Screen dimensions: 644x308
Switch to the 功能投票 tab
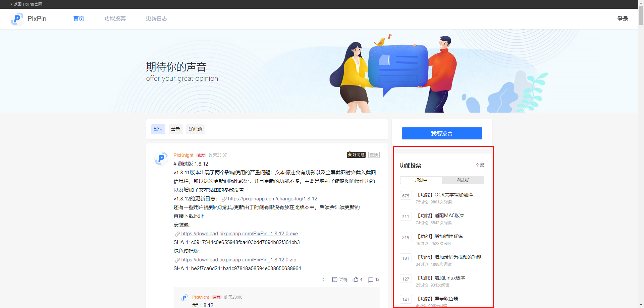click(115, 19)
